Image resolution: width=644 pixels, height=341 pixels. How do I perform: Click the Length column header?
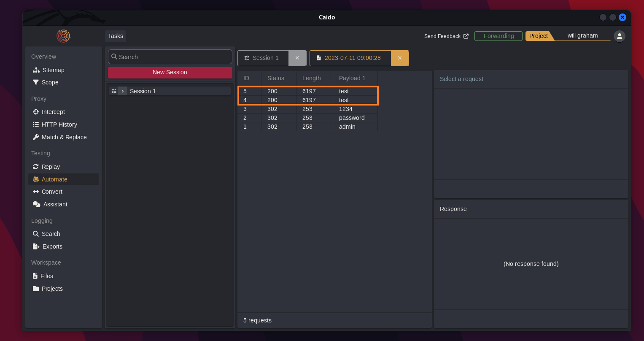[315, 78]
